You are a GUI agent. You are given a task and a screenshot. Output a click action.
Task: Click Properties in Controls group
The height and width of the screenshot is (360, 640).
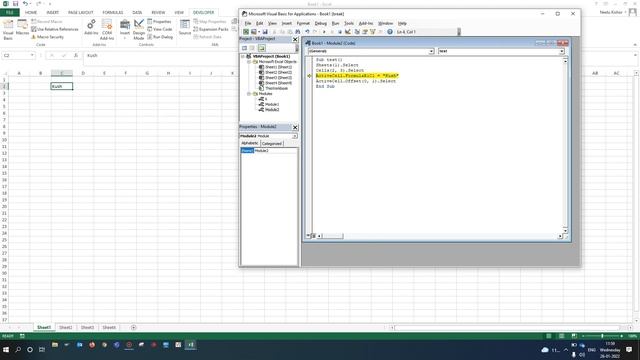click(159, 22)
